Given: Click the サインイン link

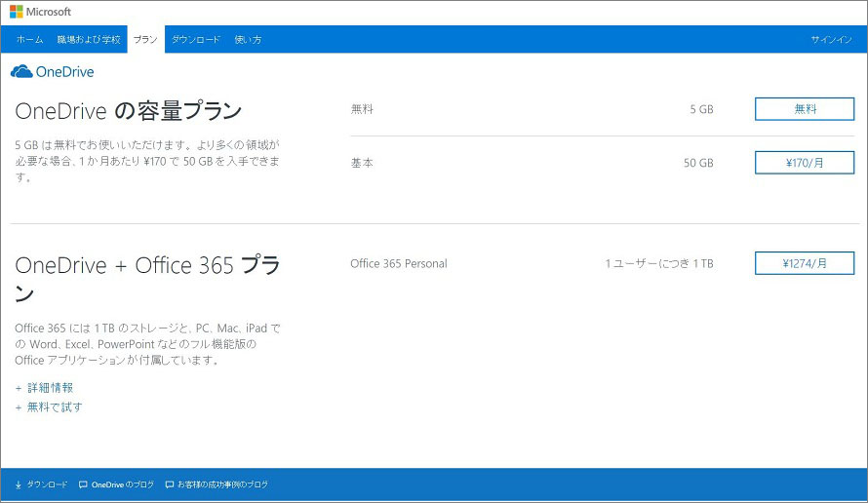Looking at the screenshot, I should 832,39.
